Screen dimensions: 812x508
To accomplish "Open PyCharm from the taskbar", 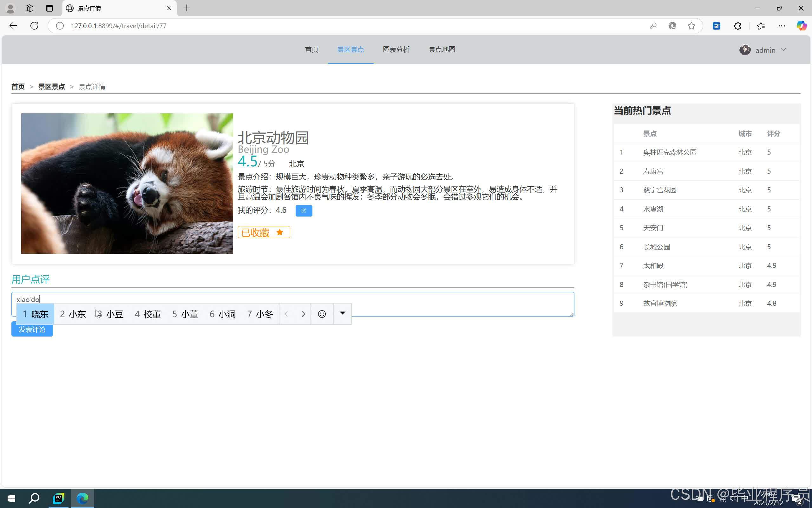I will (x=58, y=498).
